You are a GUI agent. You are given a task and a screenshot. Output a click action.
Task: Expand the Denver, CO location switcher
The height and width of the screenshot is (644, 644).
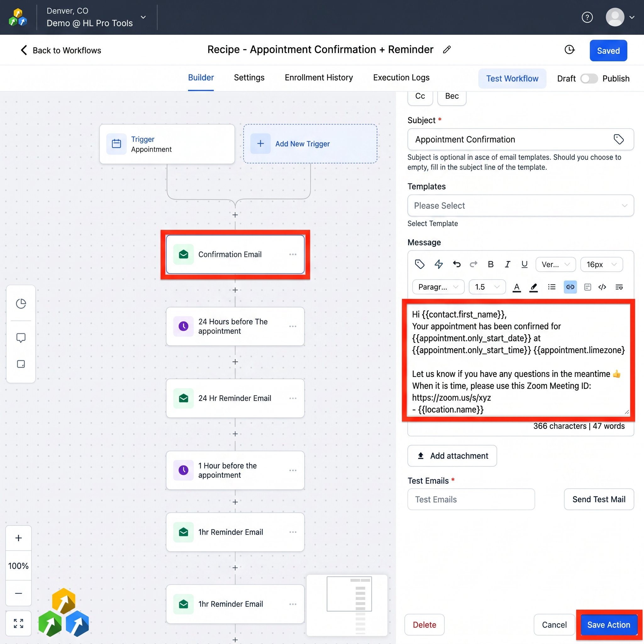pos(143,17)
